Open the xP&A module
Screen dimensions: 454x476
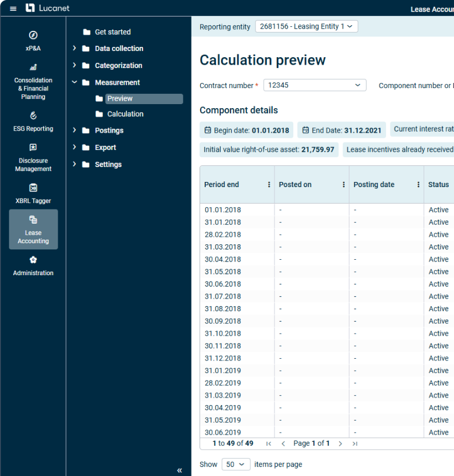pyautogui.click(x=33, y=41)
